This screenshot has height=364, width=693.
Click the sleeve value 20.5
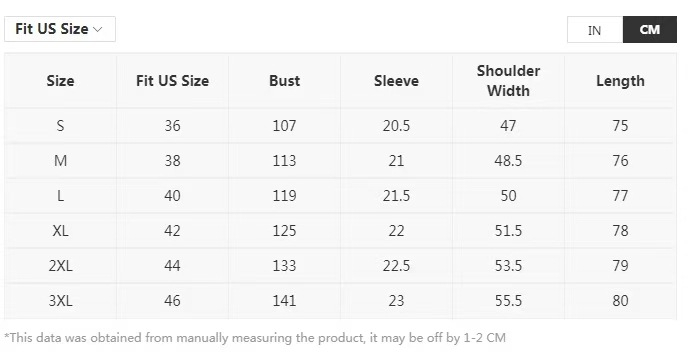click(x=396, y=126)
